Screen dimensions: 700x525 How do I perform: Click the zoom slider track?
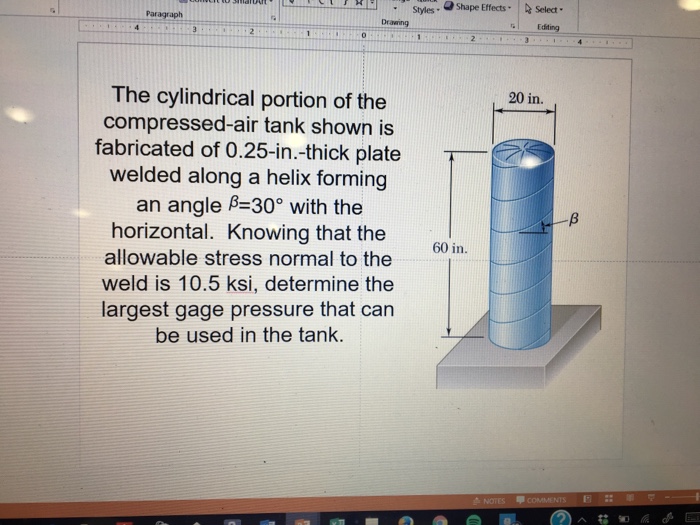(x=687, y=496)
